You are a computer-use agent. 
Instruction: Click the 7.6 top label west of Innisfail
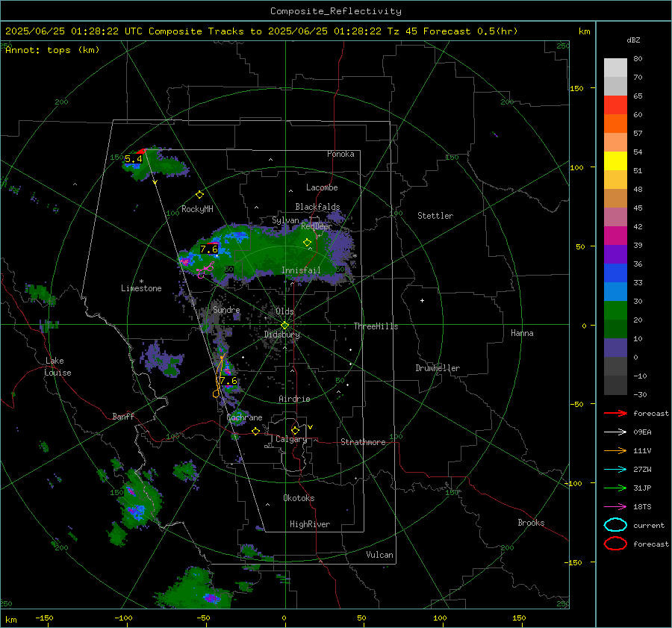click(209, 249)
